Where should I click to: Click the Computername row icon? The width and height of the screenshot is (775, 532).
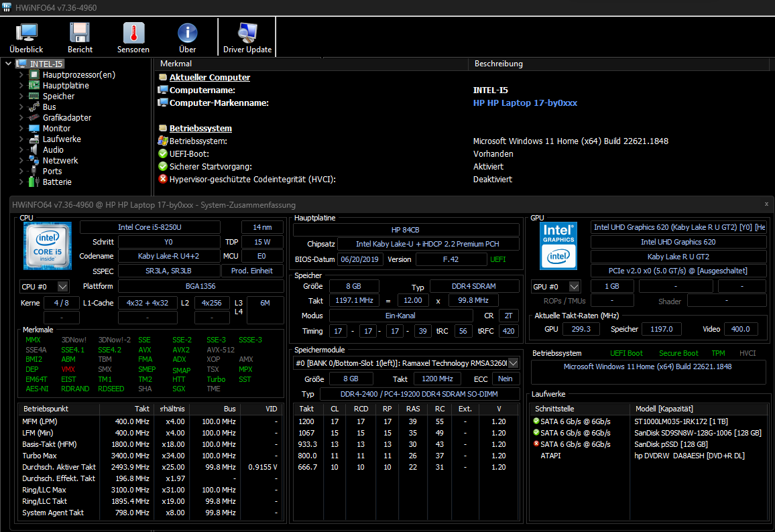(163, 90)
